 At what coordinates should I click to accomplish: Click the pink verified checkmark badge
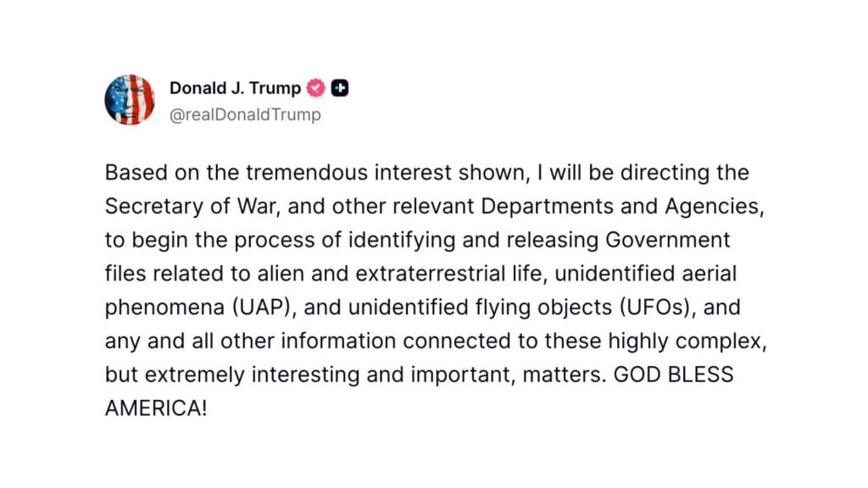[x=315, y=88]
